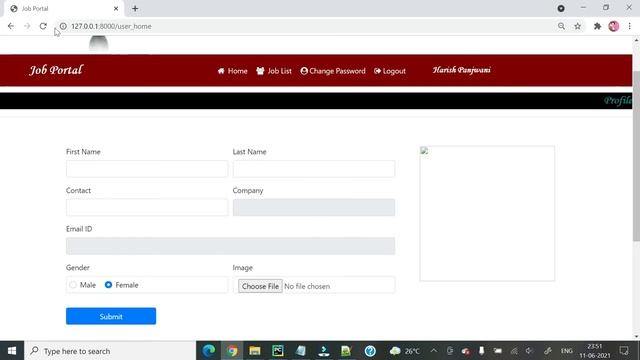Screen dimensions: 640x360
Task: Click the Profile marquee text
Action: coord(618,100)
